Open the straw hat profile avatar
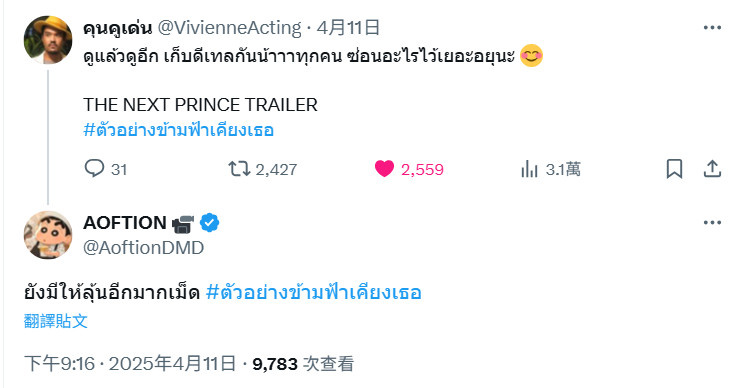The image size is (743, 388). point(48,40)
